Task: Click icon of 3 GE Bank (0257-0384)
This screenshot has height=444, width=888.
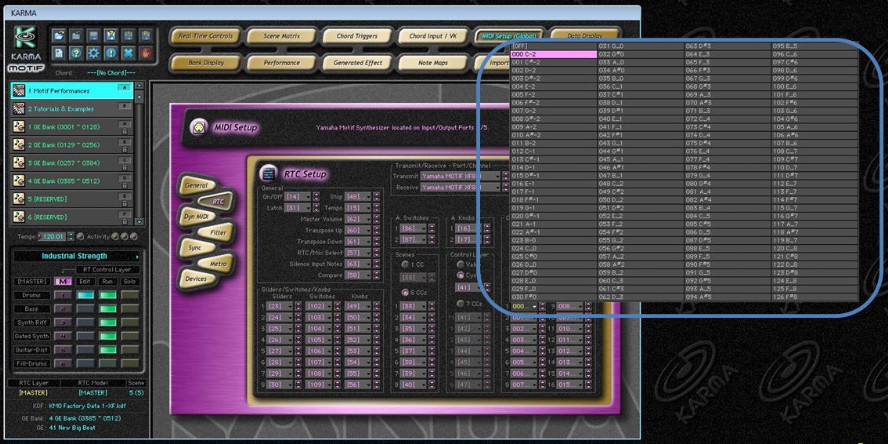Action: point(18,163)
